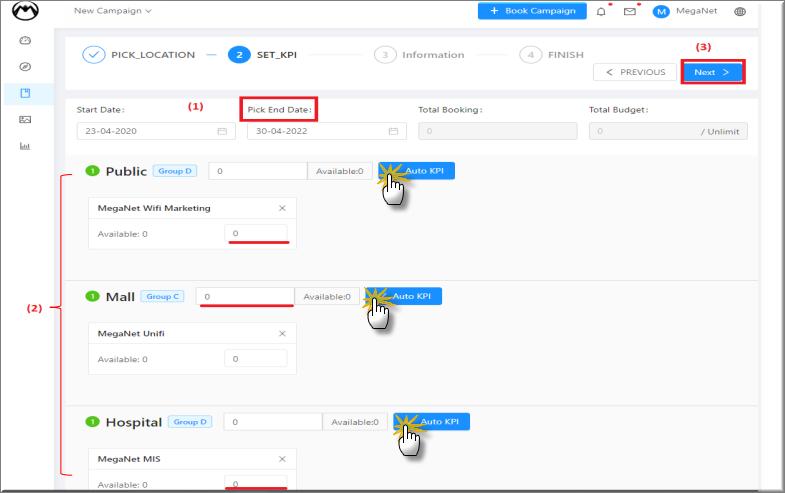Remove MegaNet MIS card
The width and height of the screenshot is (785, 493).
click(x=282, y=459)
